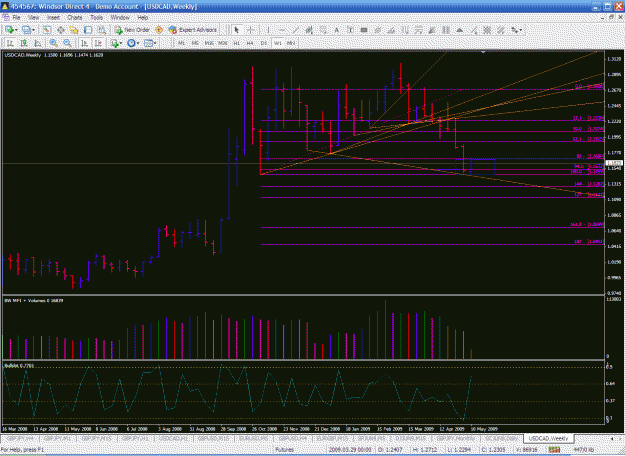Screen dimensions: 625x456
Task: Zoom in on the chart
Action: click(53, 43)
